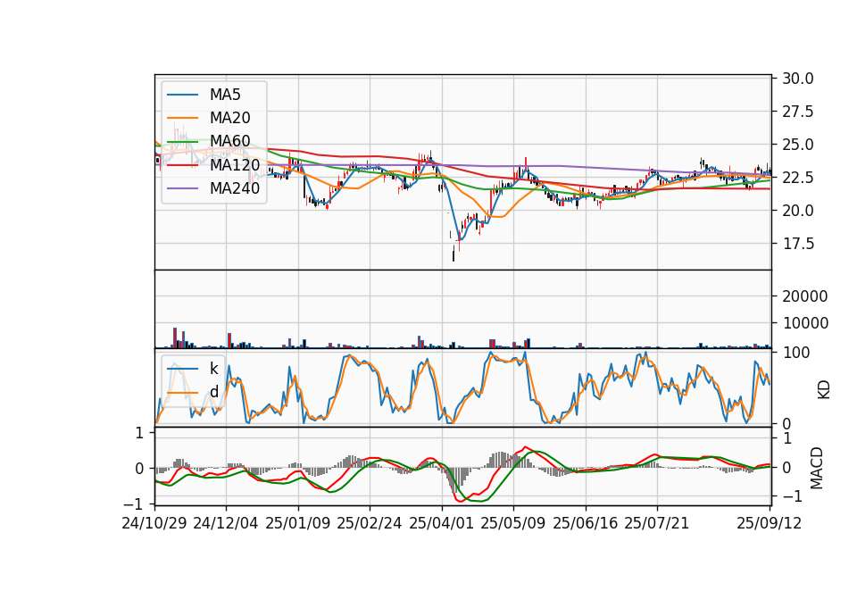Click the 22.5 price axis label
The image size is (857, 616).
click(798, 178)
